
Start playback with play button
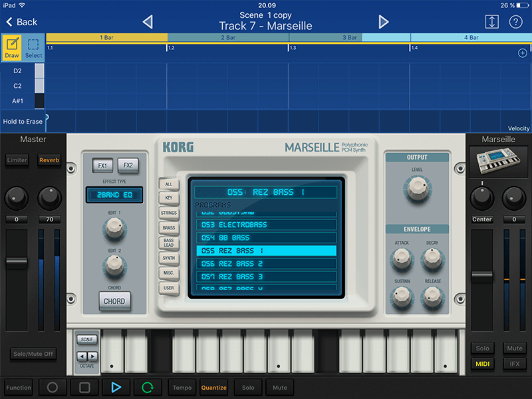pyautogui.click(x=116, y=387)
